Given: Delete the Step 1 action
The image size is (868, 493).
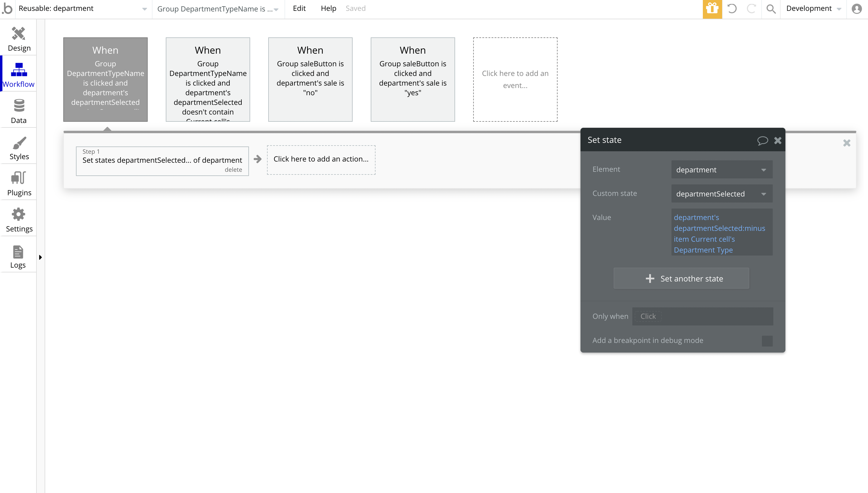Looking at the screenshot, I should click(x=233, y=170).
